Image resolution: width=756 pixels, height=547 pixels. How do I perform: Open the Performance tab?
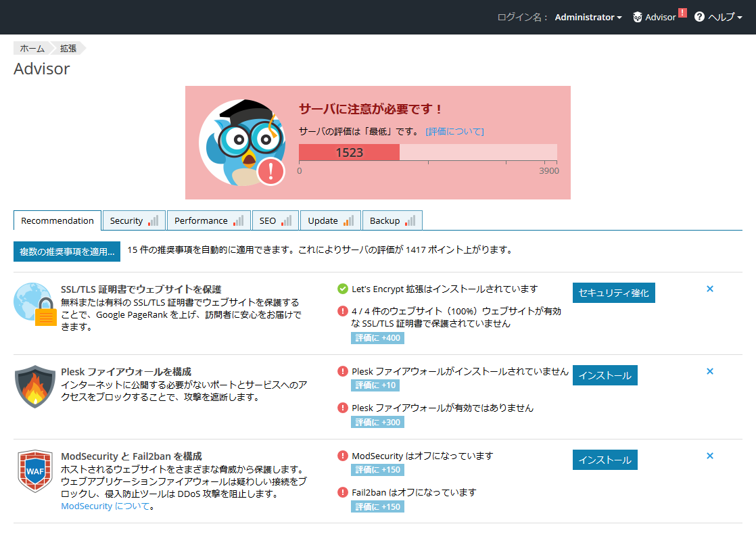(x=208, y=220)
